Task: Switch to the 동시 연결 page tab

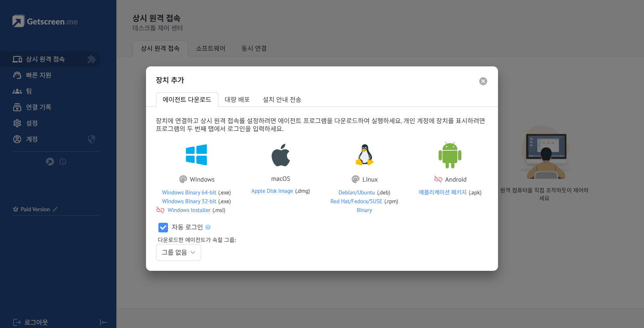Action: tap(254, 48)
